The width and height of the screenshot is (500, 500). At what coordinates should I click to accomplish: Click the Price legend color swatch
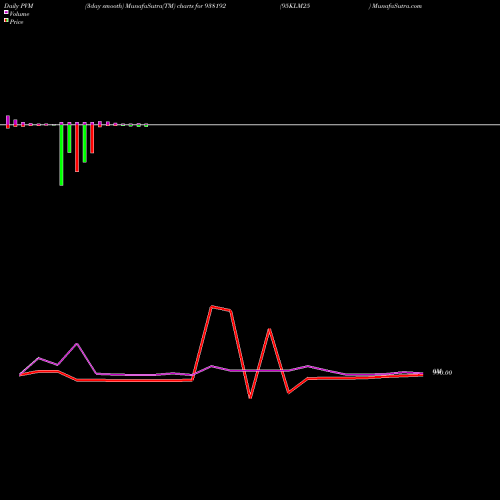pyautogui.click(x=6, y=20)
